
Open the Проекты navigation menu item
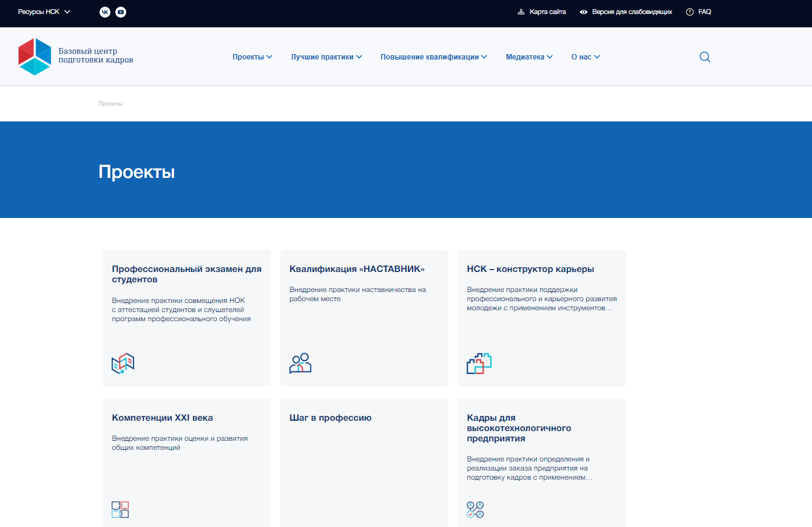(x=248, y=57)
